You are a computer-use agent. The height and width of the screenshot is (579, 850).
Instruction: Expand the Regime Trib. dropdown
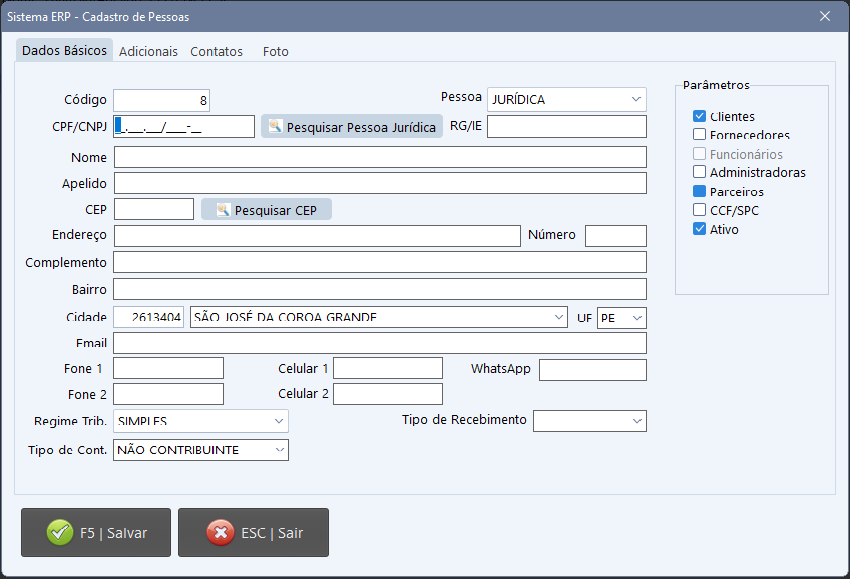(278, 421)
